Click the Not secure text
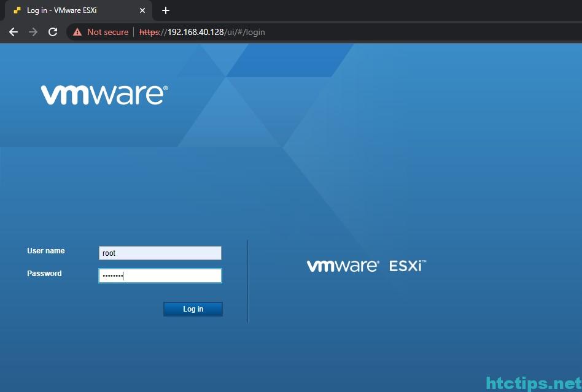 click(x=107, y=33)
